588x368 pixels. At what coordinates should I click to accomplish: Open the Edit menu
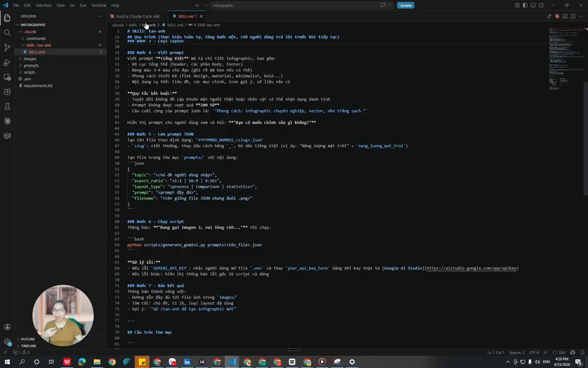click(x=28, y=5)
